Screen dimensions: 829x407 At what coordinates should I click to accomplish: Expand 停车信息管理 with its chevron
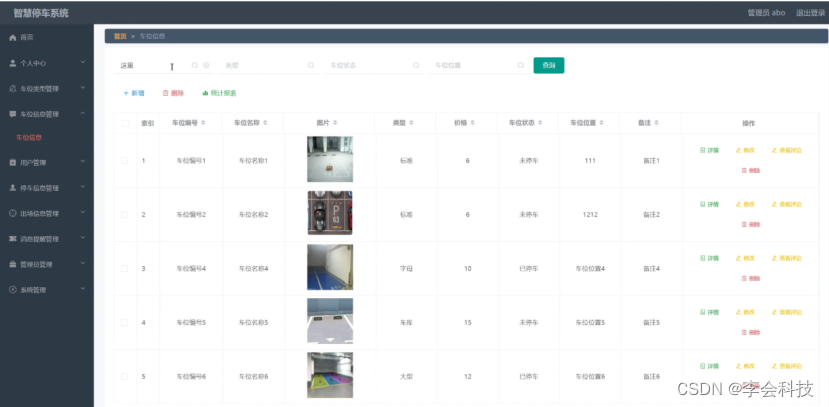(x=82, y=188)
